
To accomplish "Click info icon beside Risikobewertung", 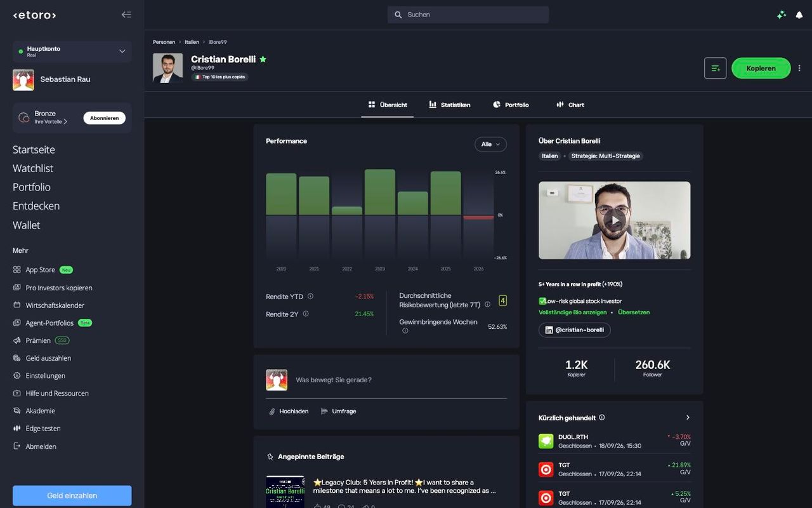I will pos(487,305).
